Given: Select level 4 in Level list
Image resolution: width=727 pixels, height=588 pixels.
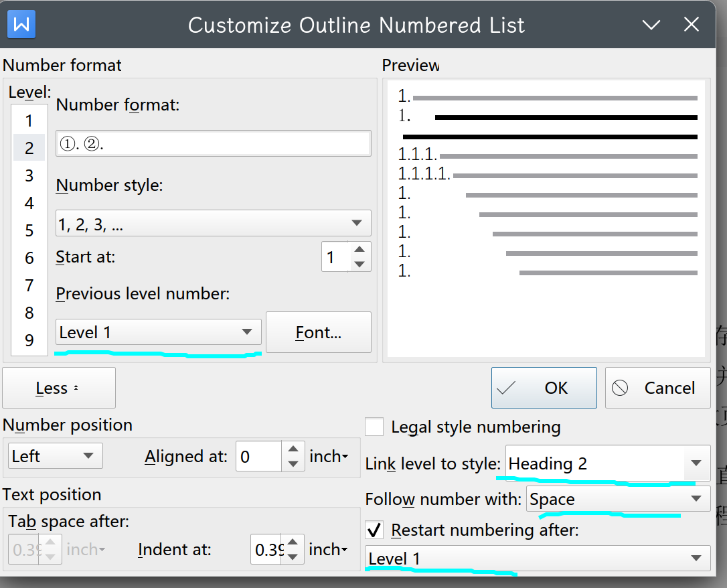Looking at the screenshot, I should click(x=29, y=203).
